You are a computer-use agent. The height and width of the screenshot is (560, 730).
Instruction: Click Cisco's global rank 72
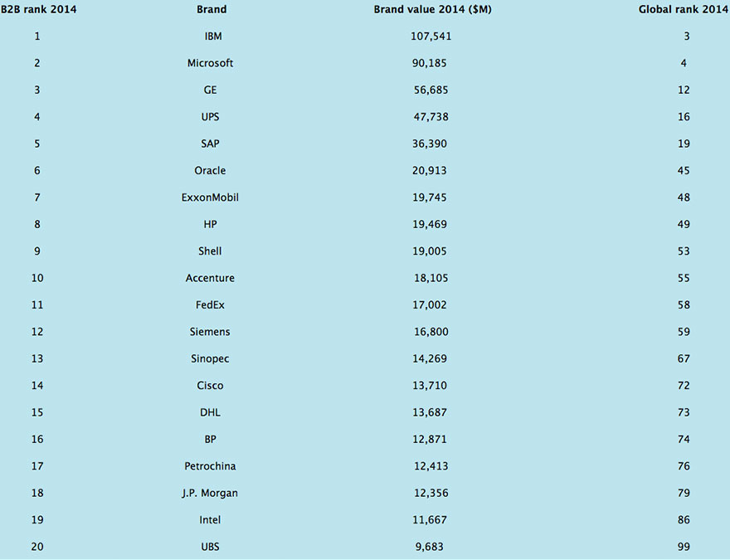pyautogui.click(x=684, y=386)
